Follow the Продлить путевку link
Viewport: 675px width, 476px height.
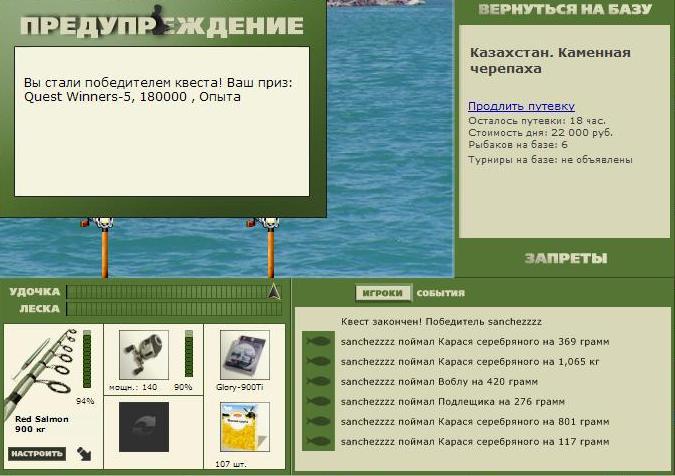pyautogui.click(x=521, y=106)
